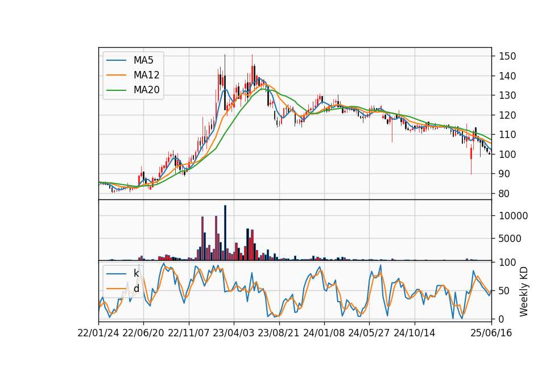The image size is (546, 392).
Task: Click the d legend entry in the KD panel
Action: (136, 289)
